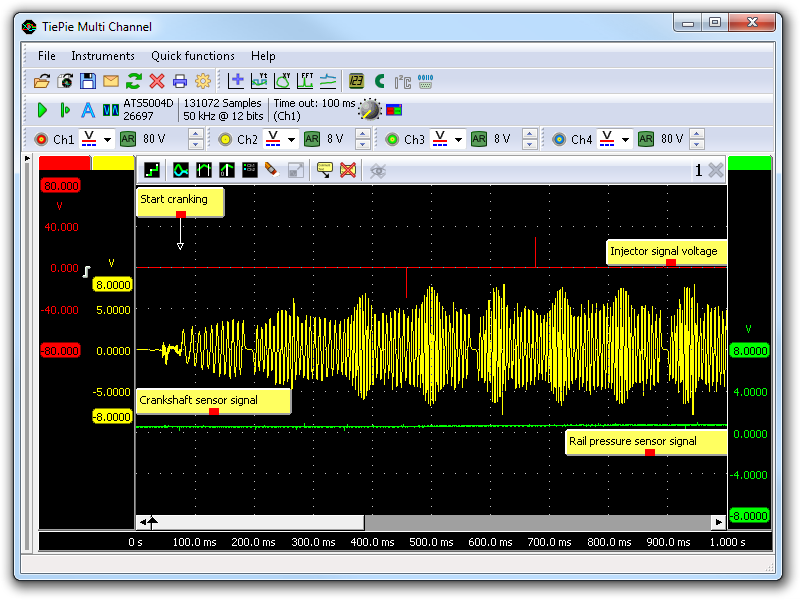Click the Open file folder icon
Screen dimensions: 800x600
point(42,81)
